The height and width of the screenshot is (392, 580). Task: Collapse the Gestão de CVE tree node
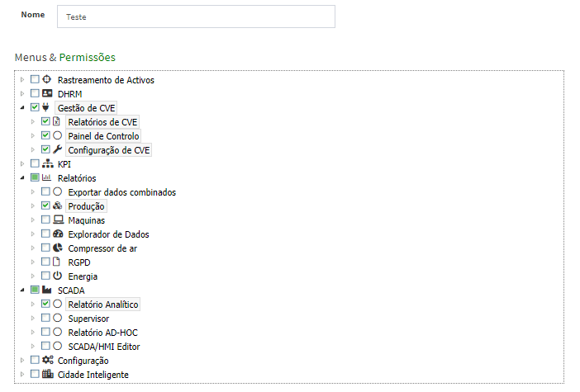click(x=22, y=108)
